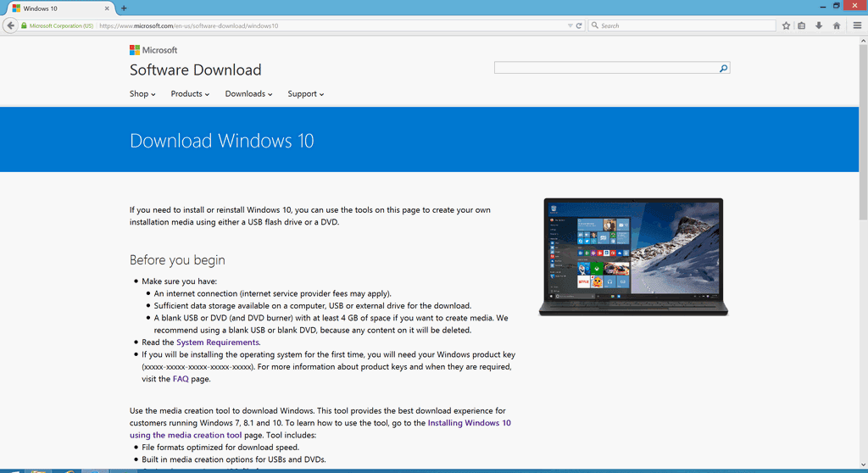Image resolution: width=868 pixels, height=473 pixels.
Task: Expand the Products menu
Action: click(x=190, y=93)
